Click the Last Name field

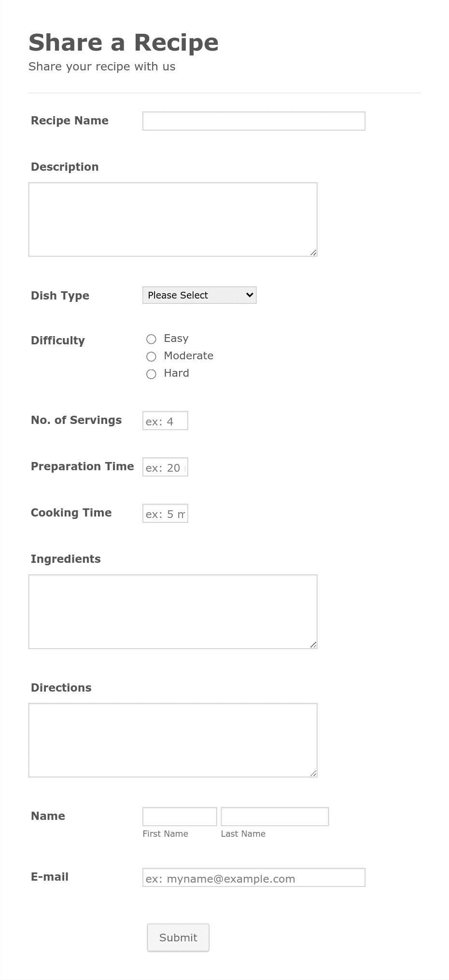274,816
